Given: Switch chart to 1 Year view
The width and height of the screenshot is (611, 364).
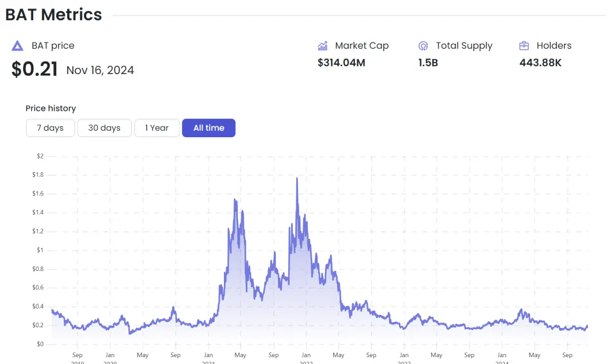Looking at the screenshot, I should coord(157,128).
